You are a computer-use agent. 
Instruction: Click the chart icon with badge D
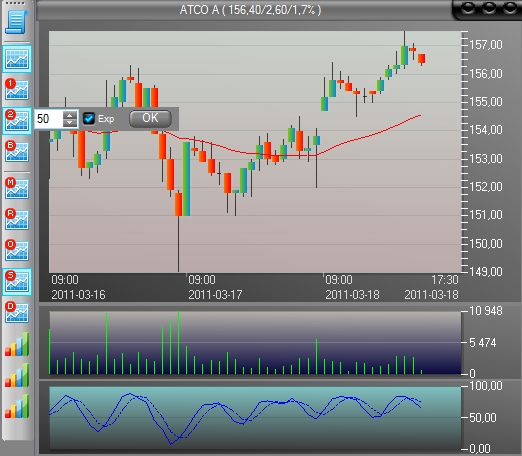point(17,312)
